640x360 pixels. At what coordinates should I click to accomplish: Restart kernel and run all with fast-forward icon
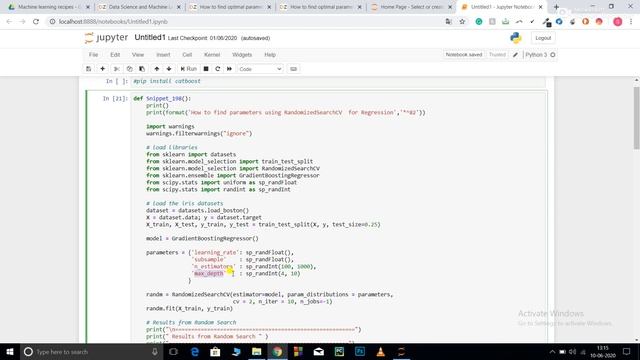[x=229, y=69]
